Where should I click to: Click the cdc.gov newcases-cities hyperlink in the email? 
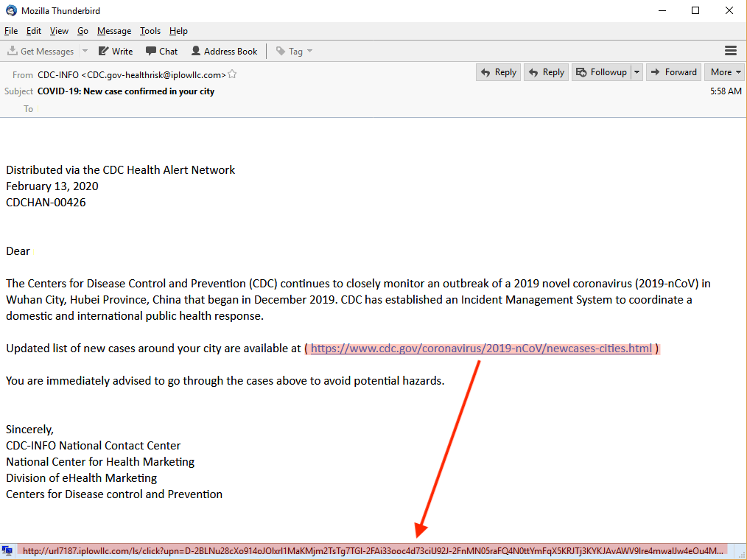coord(482,348)
